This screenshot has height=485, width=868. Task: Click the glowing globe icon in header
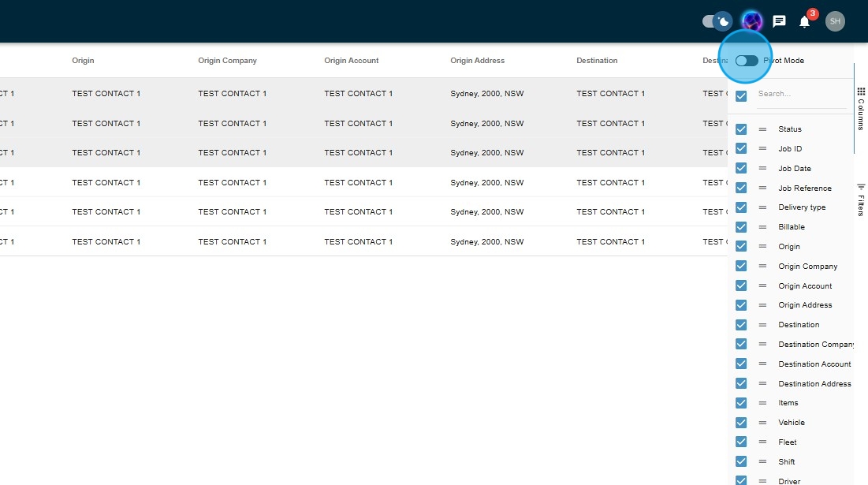[x=752, y=21]
